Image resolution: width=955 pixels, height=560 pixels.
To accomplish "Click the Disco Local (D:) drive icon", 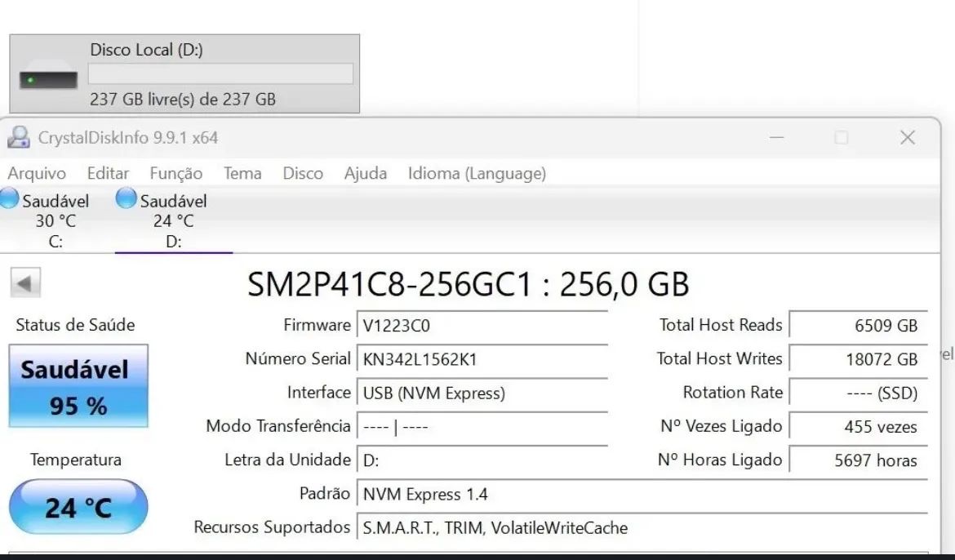I will (48, 76).
